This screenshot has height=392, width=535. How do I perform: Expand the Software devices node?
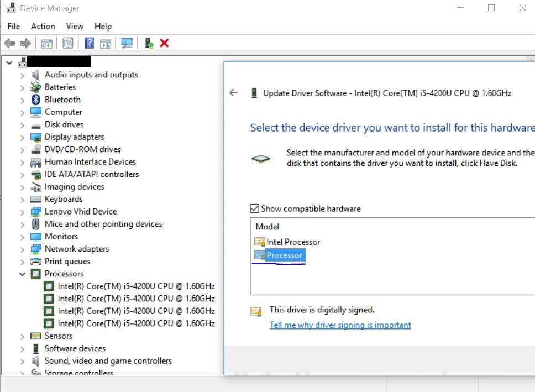pos(22,349)
